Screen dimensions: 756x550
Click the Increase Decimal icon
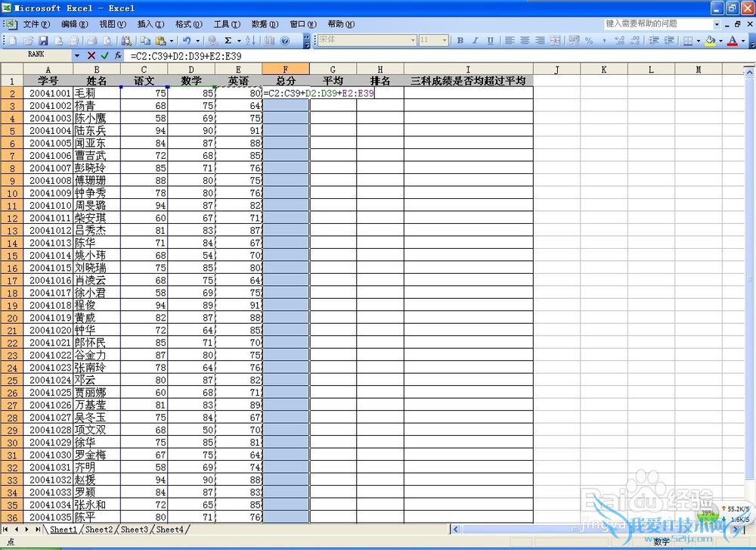pos(620,41)
